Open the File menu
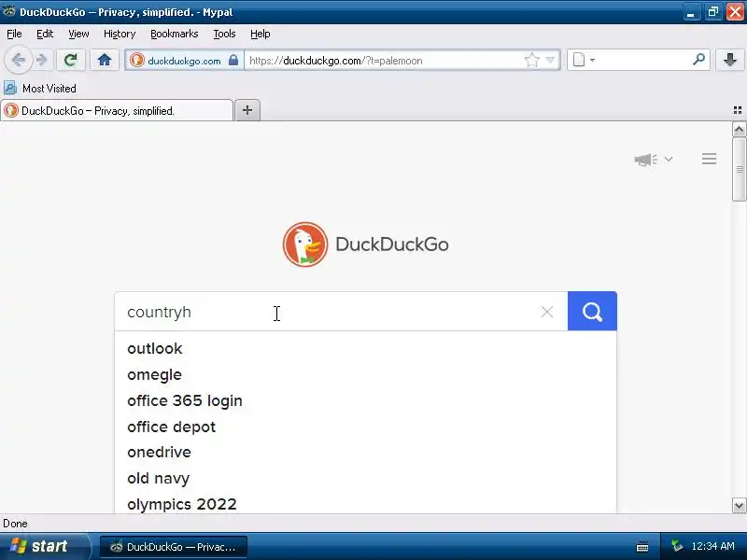This screenshot has height=560, width=747. point(14,34)
